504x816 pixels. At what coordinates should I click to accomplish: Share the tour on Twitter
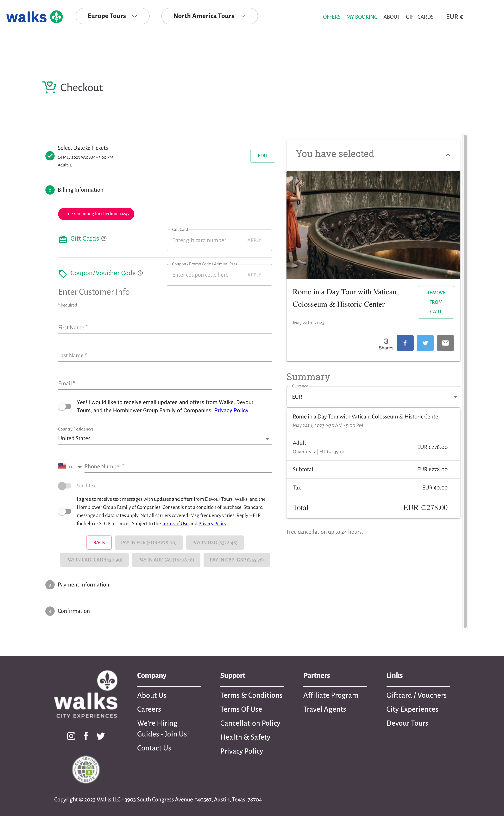point(425,343)
